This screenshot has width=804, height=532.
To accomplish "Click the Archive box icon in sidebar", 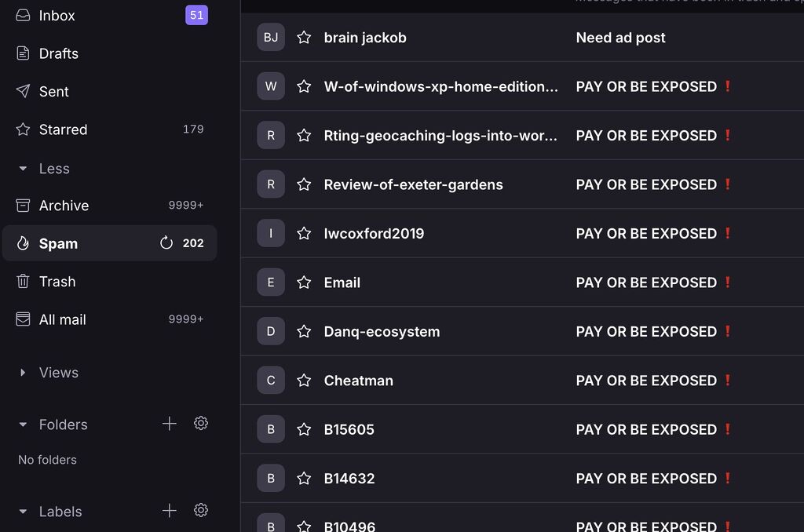I will 23,205.
